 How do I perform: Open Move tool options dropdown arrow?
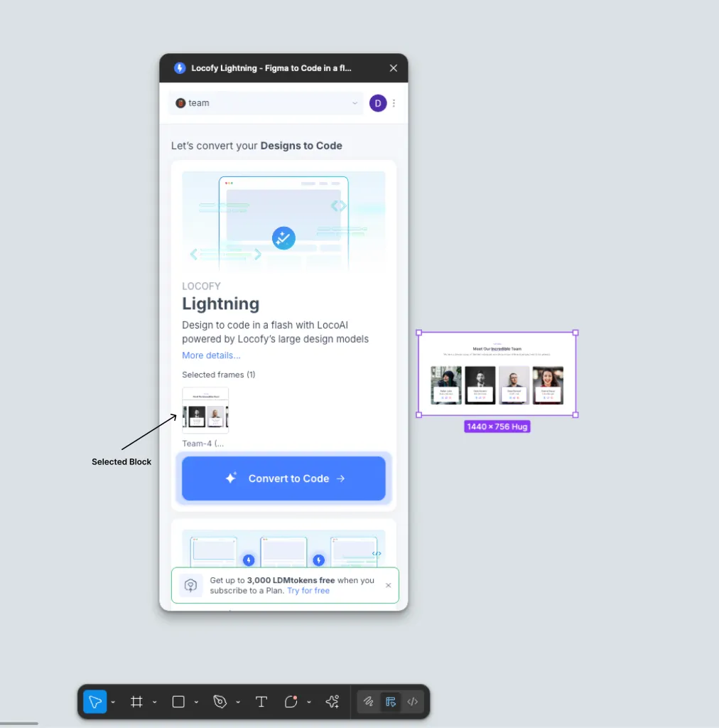point(113,702)
